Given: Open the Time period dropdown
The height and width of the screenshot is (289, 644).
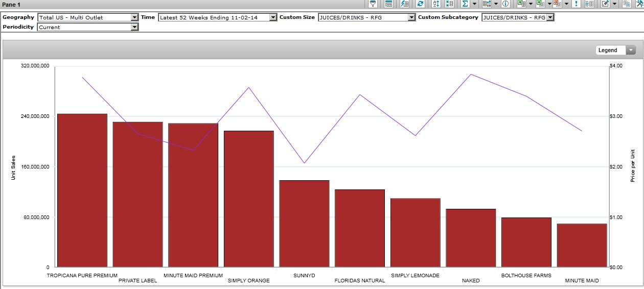Looking at the screenshot, I should 273,17.
